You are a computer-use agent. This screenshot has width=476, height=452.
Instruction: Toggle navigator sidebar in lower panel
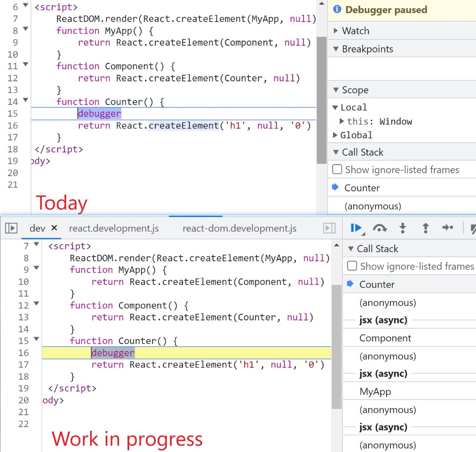pos(11,228)
